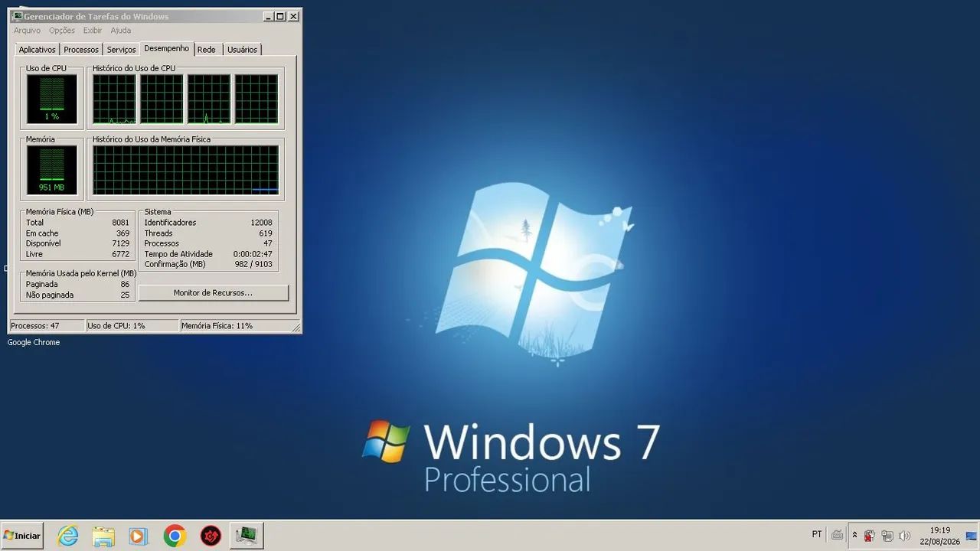
Task: Click the Show Desktop button beside the clock
Action: pyautogui.click(x=972, y=536)
